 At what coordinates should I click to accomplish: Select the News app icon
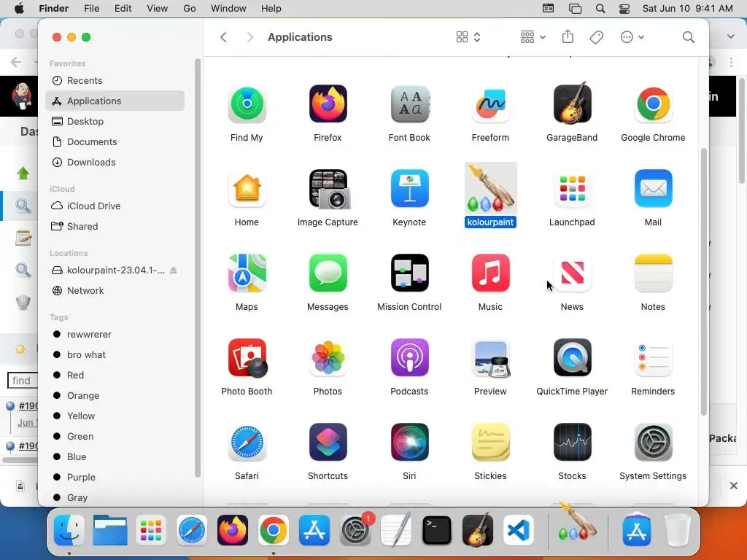click(x=572, y=273)
